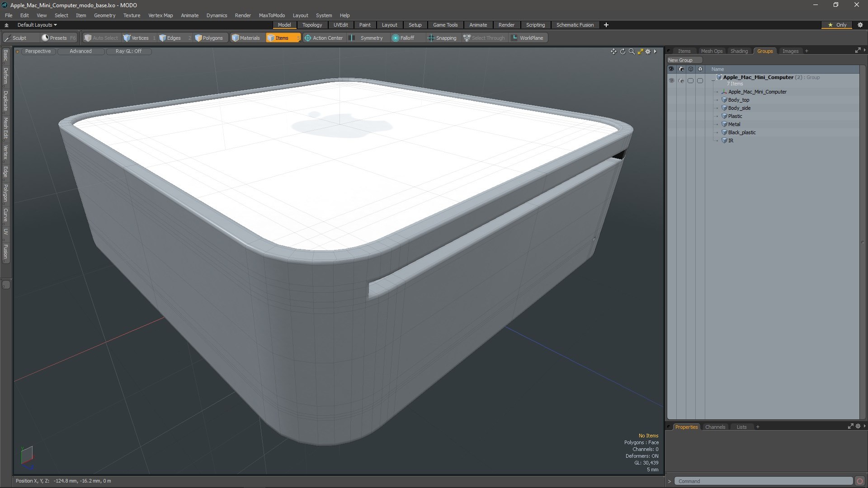
Task: Switch to the UVEdit layout tab
Action: [x=340, y=25]
